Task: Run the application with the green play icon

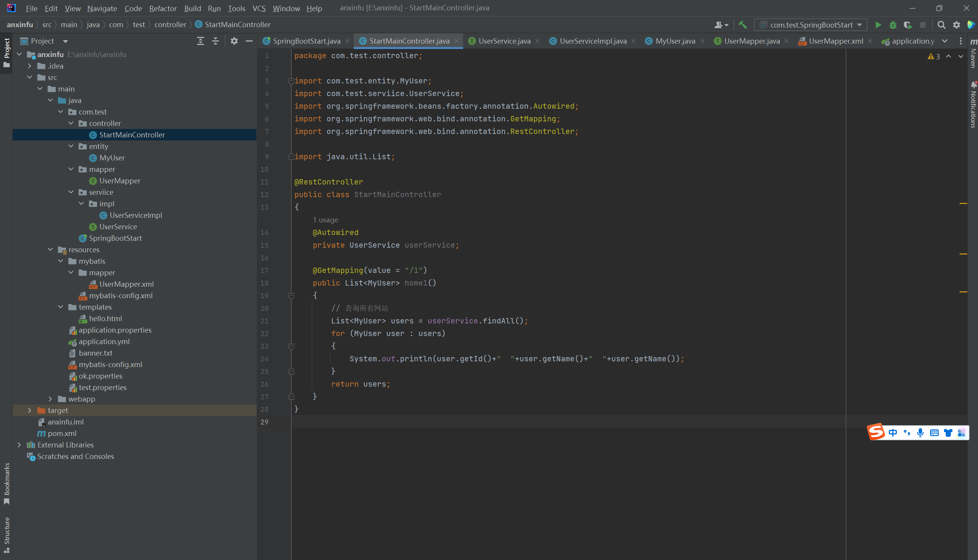Action: pos(878,25)
